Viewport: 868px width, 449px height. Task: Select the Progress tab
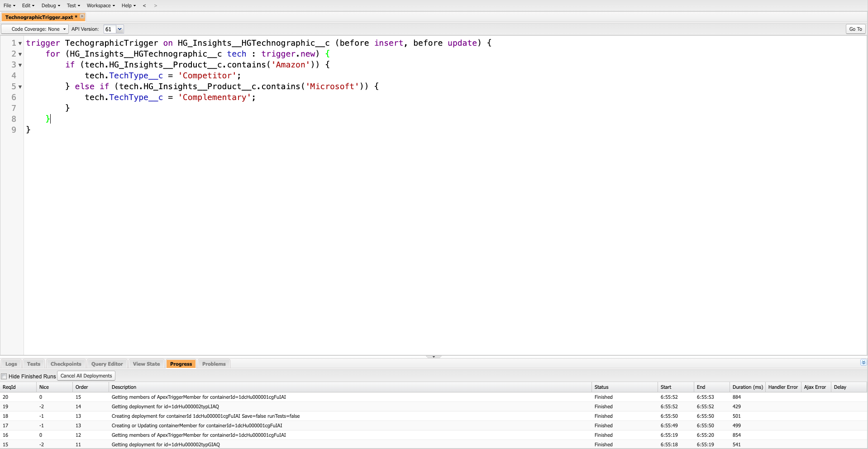(181, 364)
